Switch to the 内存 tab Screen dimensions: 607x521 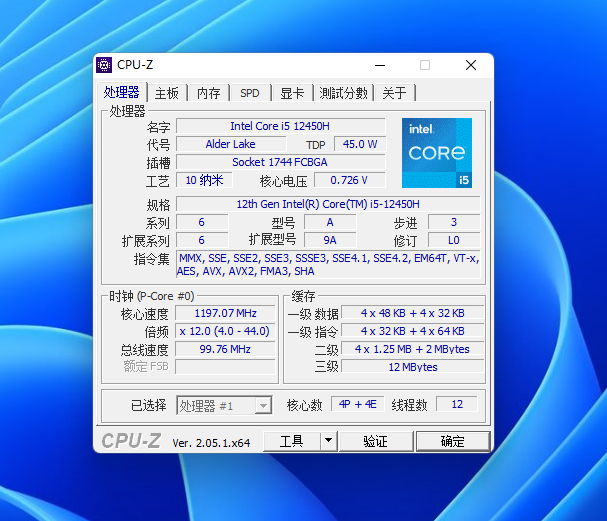pyautogui.click(x=209, y=93)
